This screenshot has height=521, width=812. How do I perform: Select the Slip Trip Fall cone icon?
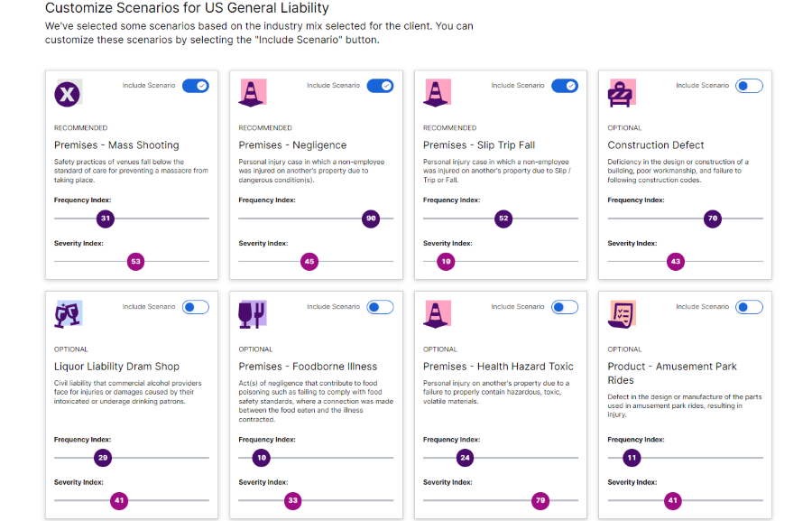437,93
